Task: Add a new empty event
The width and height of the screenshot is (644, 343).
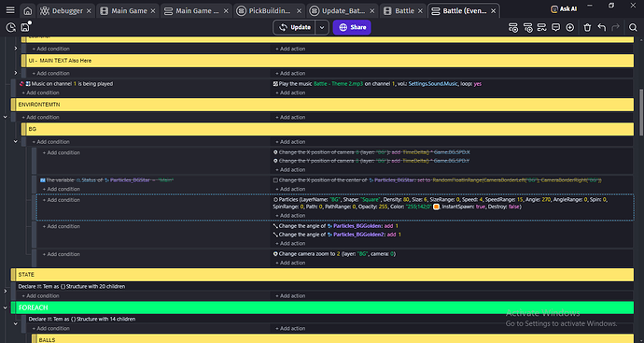Action: (513, 27)
